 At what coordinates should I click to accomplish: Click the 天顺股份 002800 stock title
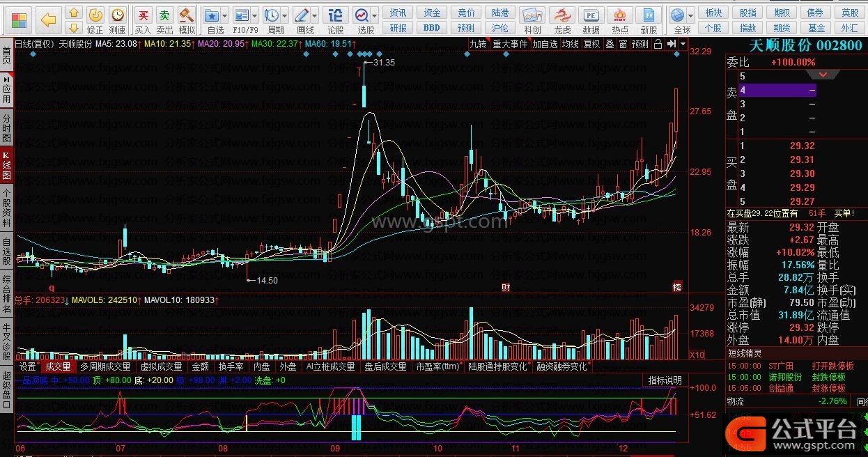point(805,45)
